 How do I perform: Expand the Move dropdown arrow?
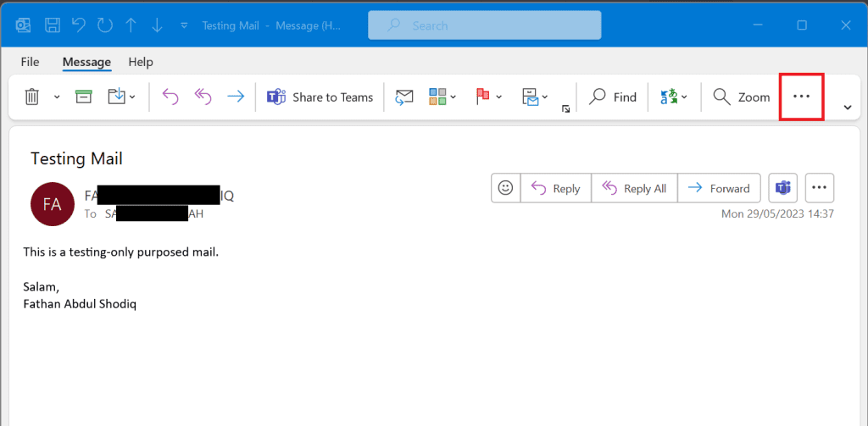(132, 97)
